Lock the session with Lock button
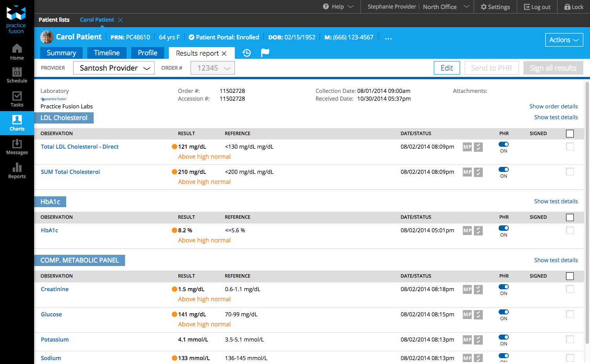The width and height of the screenshot is (590, 364). click(574, 7)
